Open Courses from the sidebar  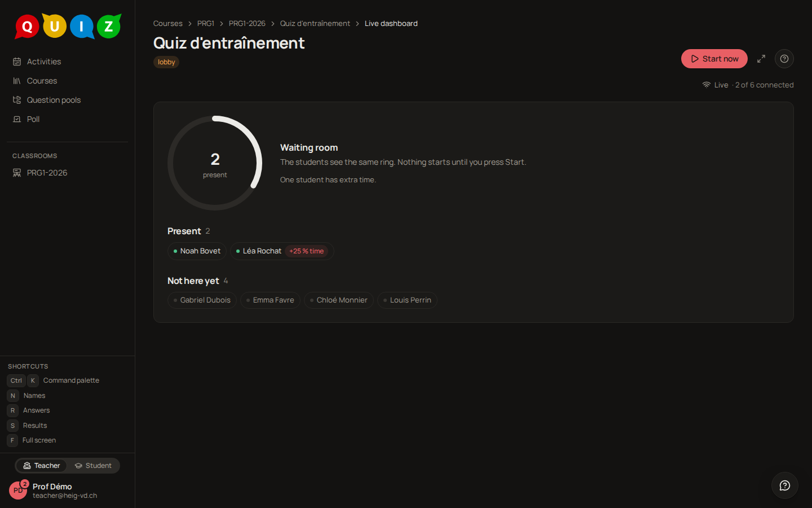[67, 81]
